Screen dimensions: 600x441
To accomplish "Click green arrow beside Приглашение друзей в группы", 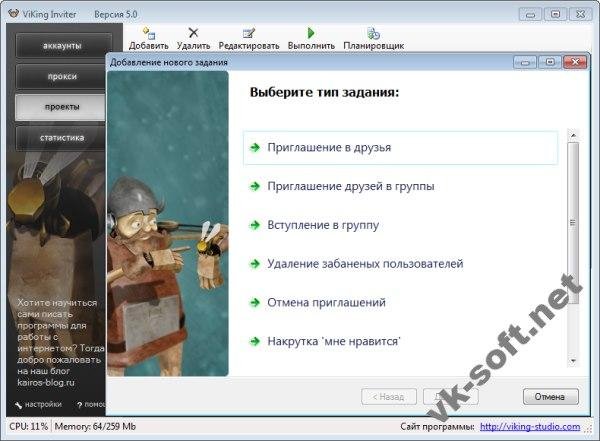I will coord(255,186).
